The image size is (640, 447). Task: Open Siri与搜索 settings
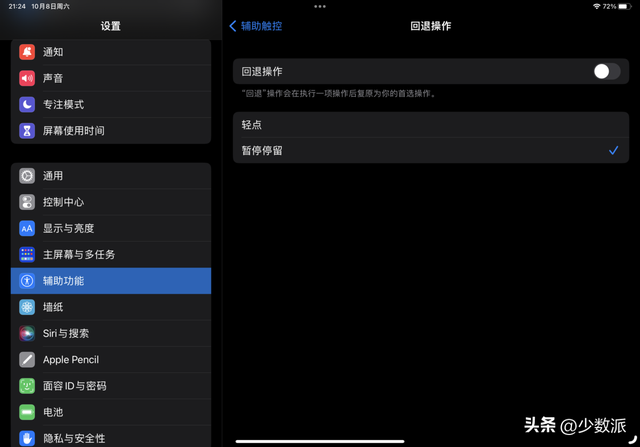click(x=111, y=333)
